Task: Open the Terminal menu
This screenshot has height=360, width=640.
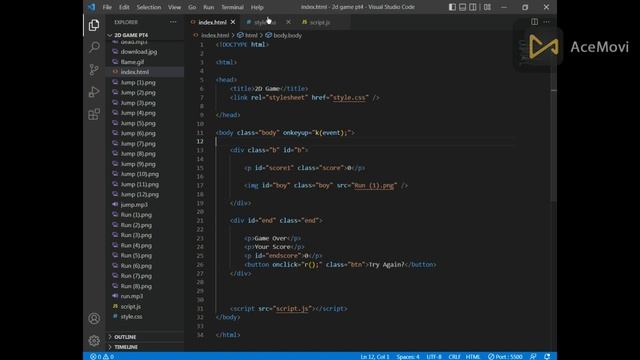Action: point(232,7)
